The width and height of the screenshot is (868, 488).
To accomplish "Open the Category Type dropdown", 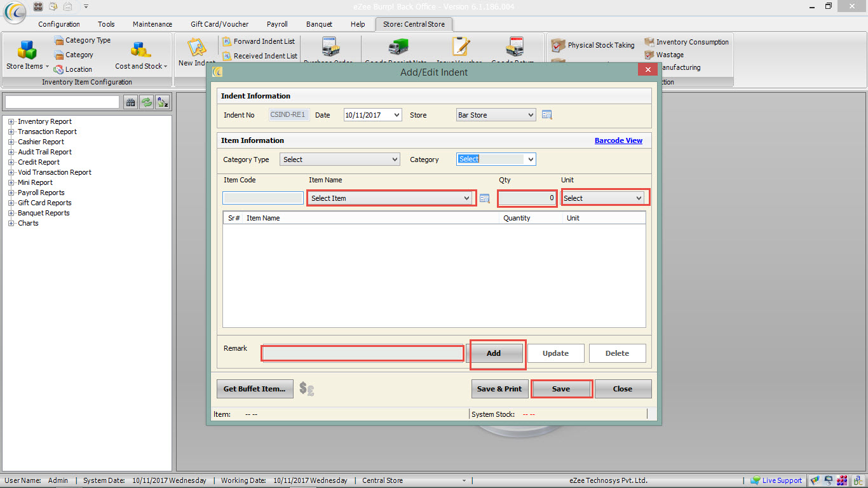I will click(x=339, y=159).
